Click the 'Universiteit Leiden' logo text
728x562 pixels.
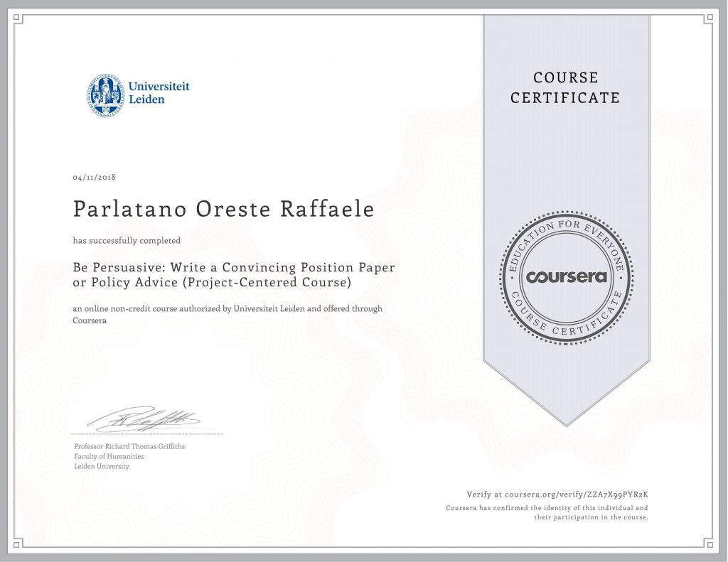coord(159,93)
